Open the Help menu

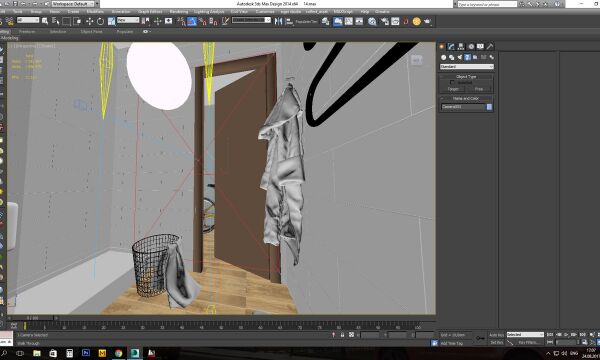[x=364, y=12]
